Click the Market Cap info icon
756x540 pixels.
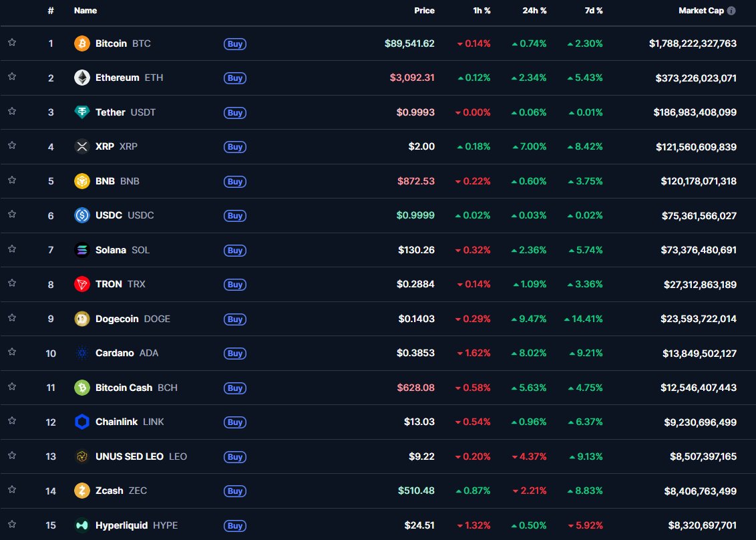(731, 11)
